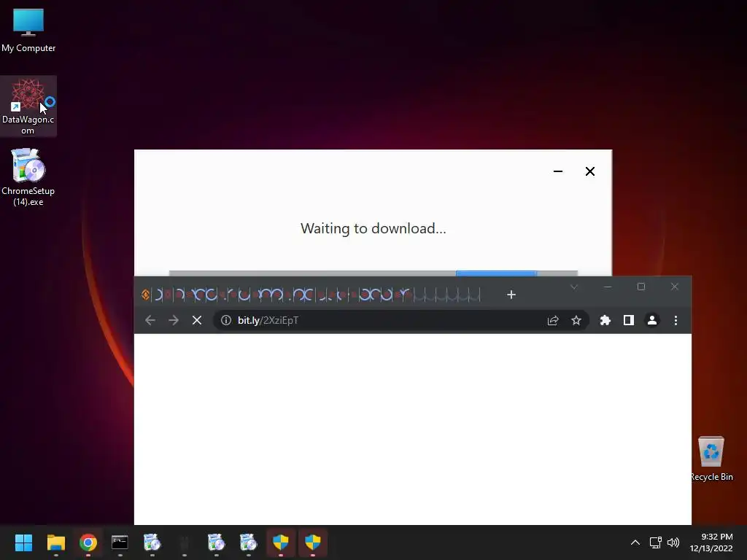Maximize the Chrome window
This screenshot has width=747, height=560.
[x=641, y=287]
